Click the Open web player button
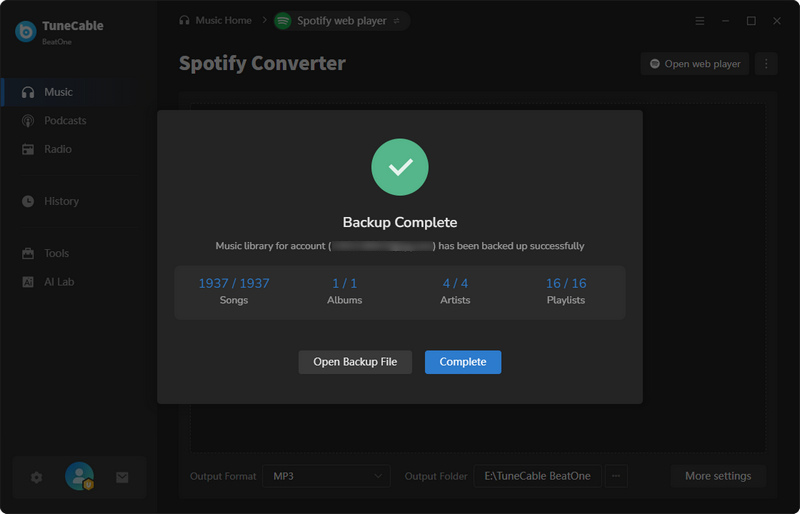 pyautogui.click(x=695, y=64)
